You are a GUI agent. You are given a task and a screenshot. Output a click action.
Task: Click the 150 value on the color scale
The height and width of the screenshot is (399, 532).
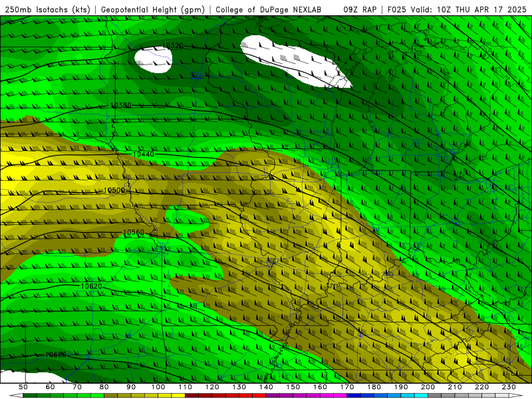point(293,387)
